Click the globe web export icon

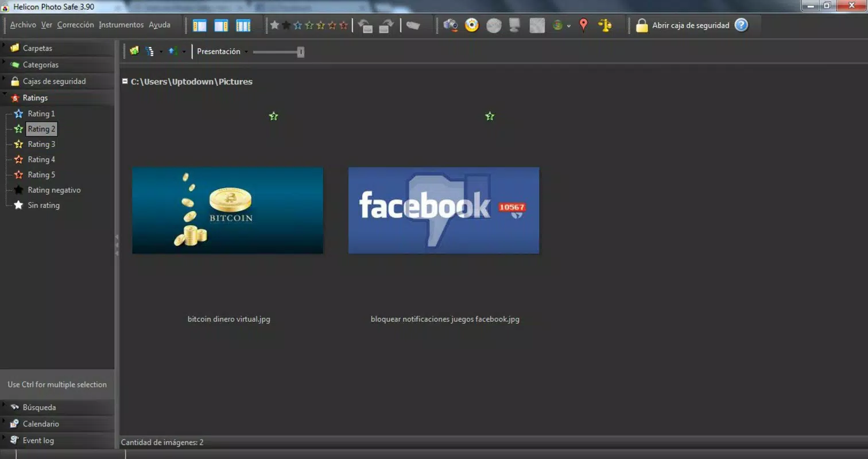pyautogui.click(x=557, y=26)
